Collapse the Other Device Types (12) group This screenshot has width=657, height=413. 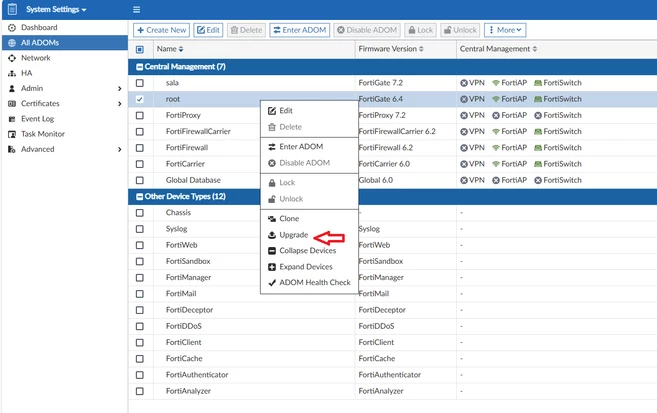[x=140, y=196]
